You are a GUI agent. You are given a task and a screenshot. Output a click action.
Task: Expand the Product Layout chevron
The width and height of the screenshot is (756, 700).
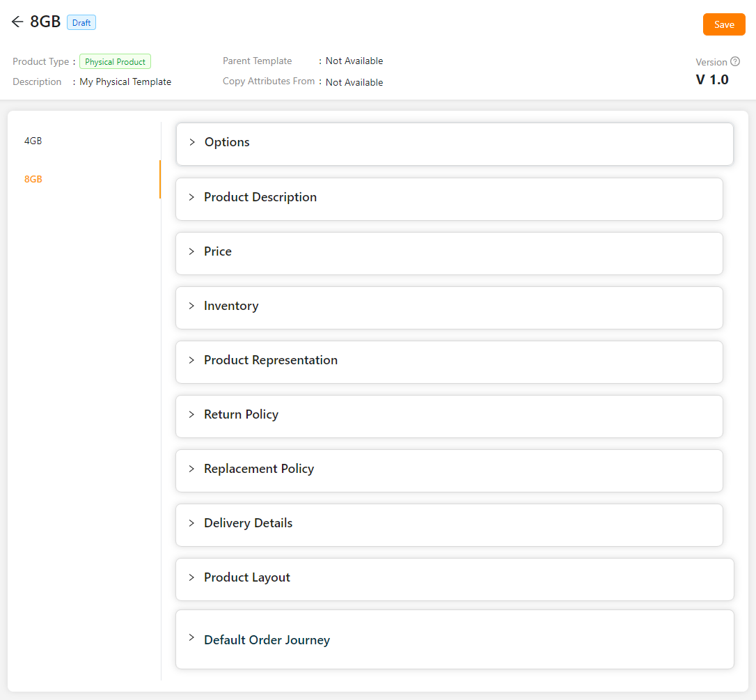click(191, 577)
